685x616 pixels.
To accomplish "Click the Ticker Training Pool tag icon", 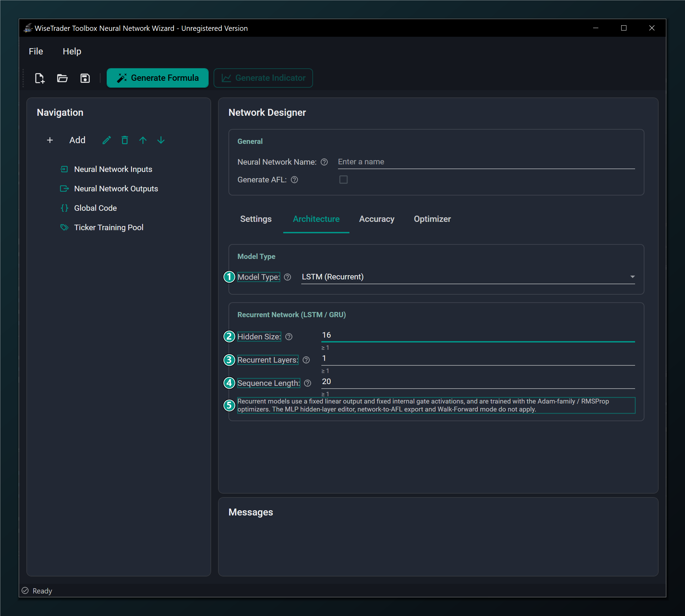I will pyautogui.click(x=64, y=227).
